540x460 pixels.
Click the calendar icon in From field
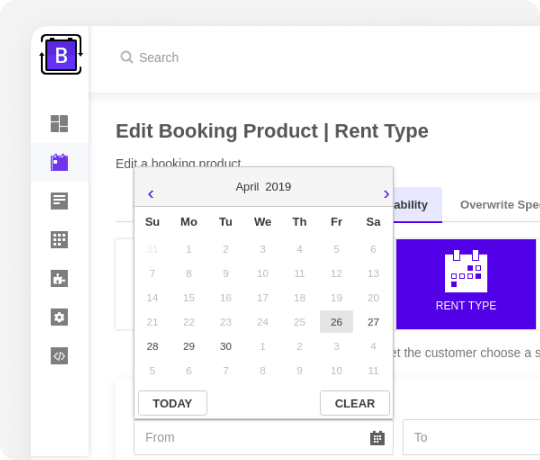click(377, 438)
